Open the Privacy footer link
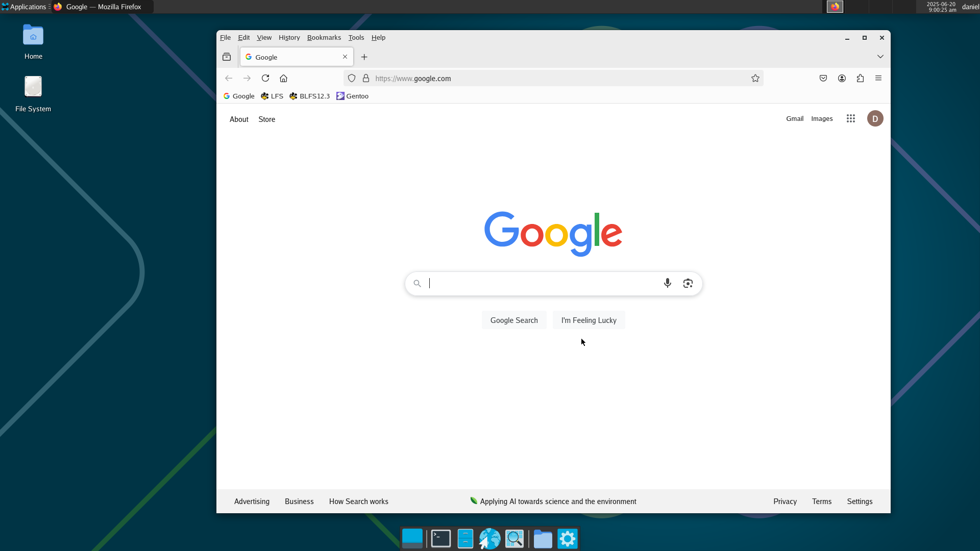The height and width of the screenshot is (551, 980). [785, 502]
